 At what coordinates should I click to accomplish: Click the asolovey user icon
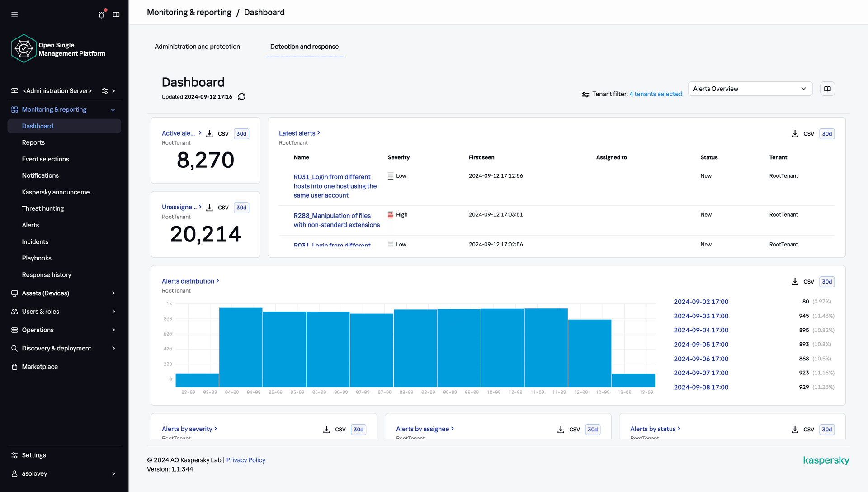pos(14,473)
